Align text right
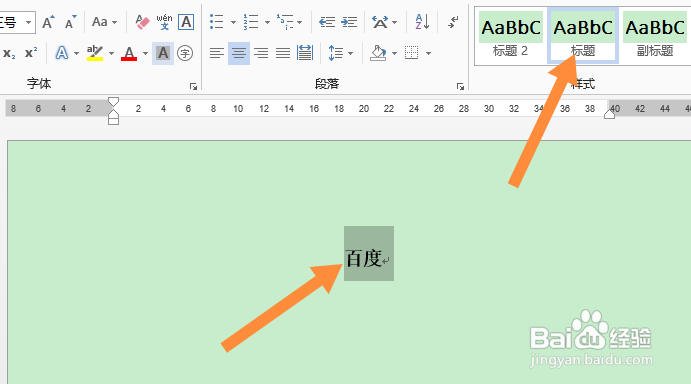 pos(261,53)
